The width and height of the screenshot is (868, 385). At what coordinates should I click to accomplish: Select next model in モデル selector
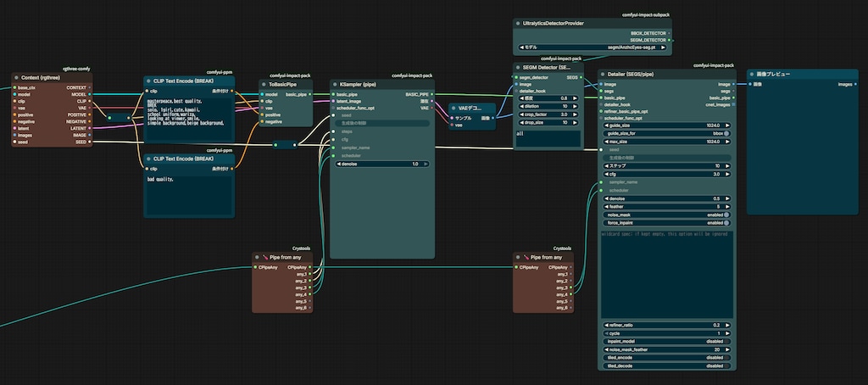(x=665, y=47)
